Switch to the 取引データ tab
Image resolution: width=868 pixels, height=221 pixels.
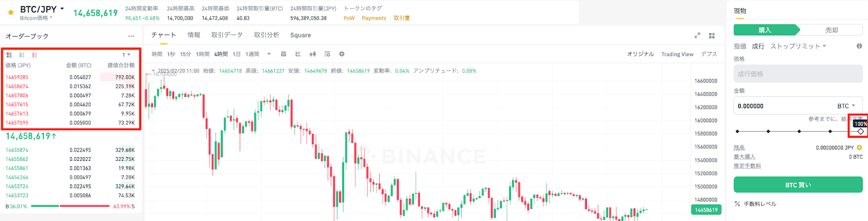[227, 35]
